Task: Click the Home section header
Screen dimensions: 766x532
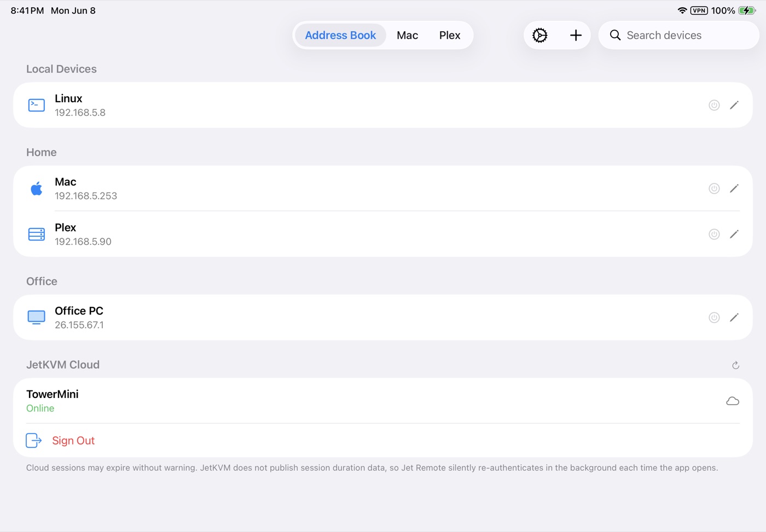Action: 42,152
